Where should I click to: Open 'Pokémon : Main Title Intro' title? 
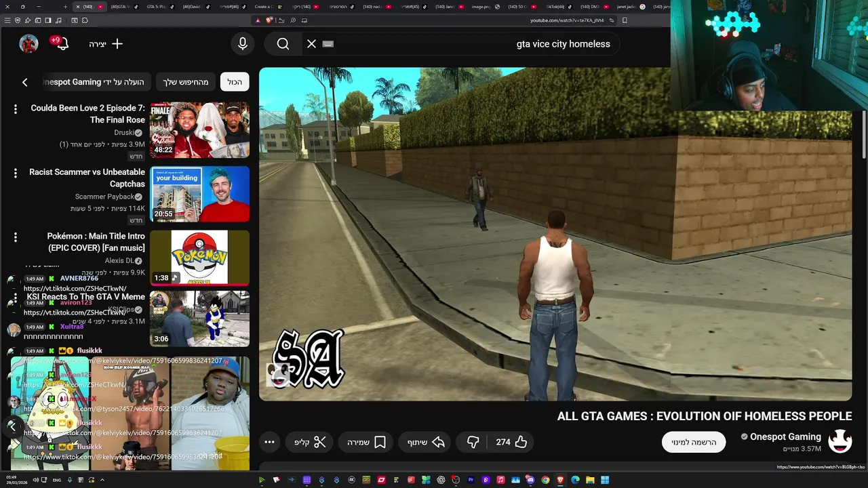pyautogui.click(x=96, y=242)
